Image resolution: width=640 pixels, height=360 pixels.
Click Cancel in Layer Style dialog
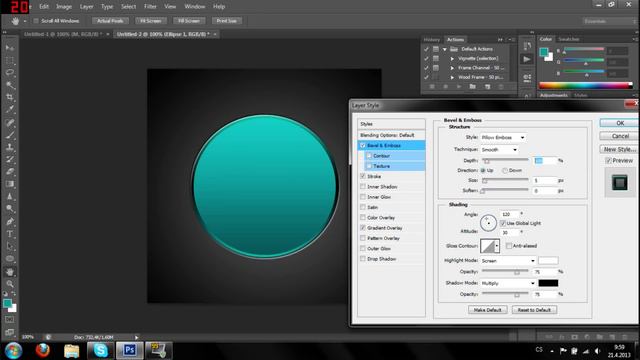pos(620,136)
